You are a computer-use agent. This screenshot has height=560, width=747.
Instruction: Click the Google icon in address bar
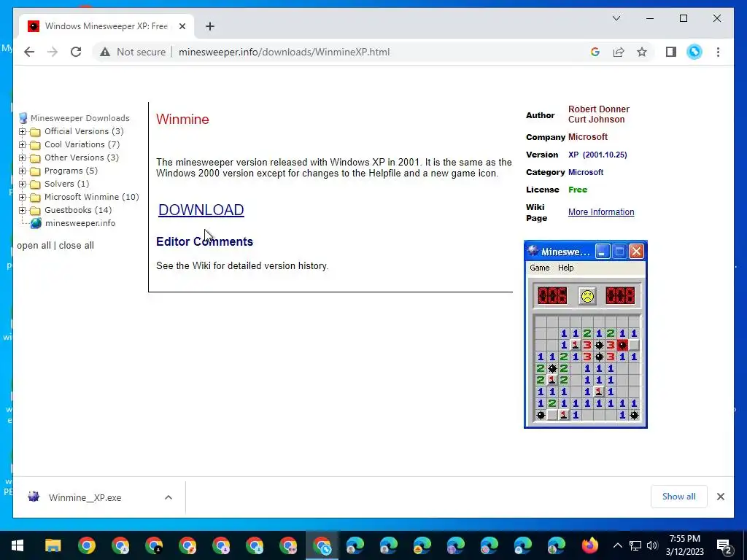595,52
